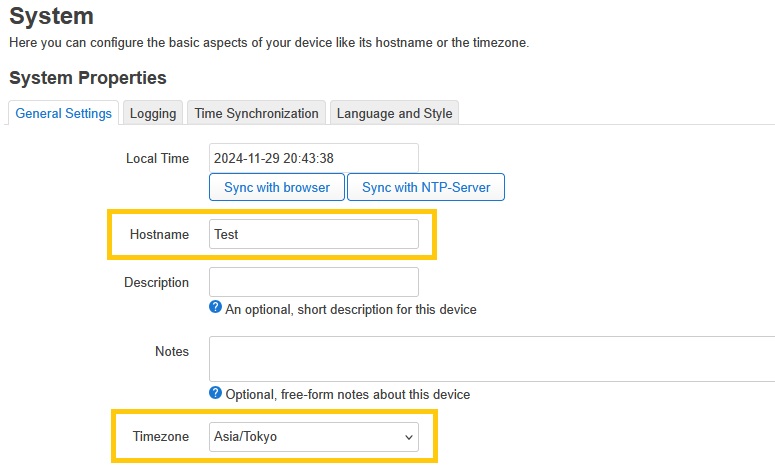Click the help icon under Description field
Image resolution: width=775 pixels, height=470 pixels.
coord(215,307)
